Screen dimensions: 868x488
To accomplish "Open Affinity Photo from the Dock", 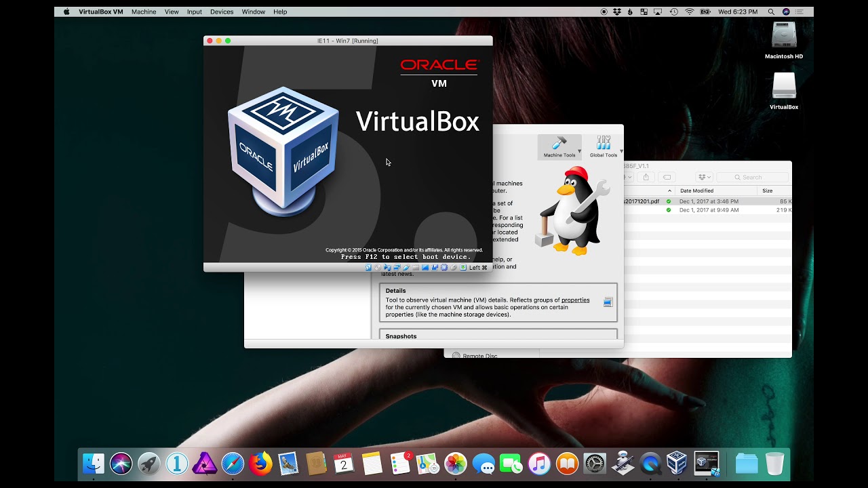I will click(x=204, y=464).
